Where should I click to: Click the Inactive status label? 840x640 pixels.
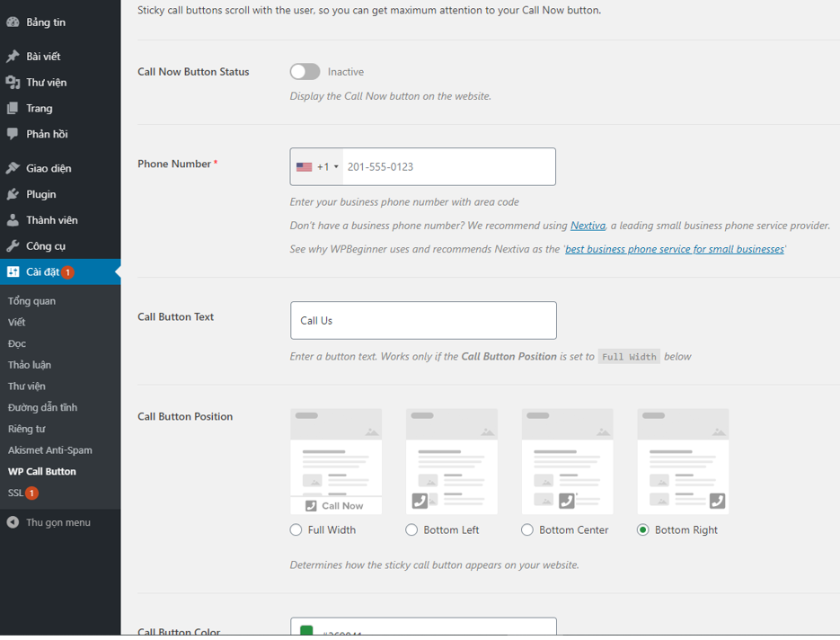click(x=346, y=72)
